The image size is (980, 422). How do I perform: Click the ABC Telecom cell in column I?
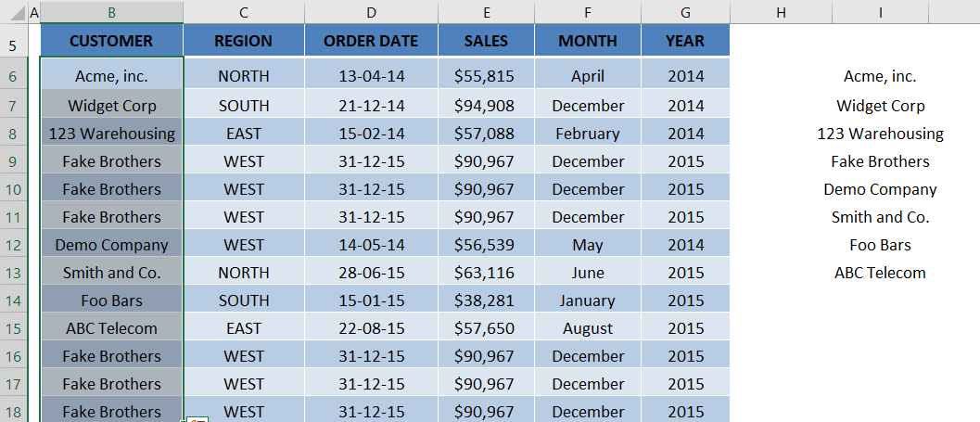point(880,273)
